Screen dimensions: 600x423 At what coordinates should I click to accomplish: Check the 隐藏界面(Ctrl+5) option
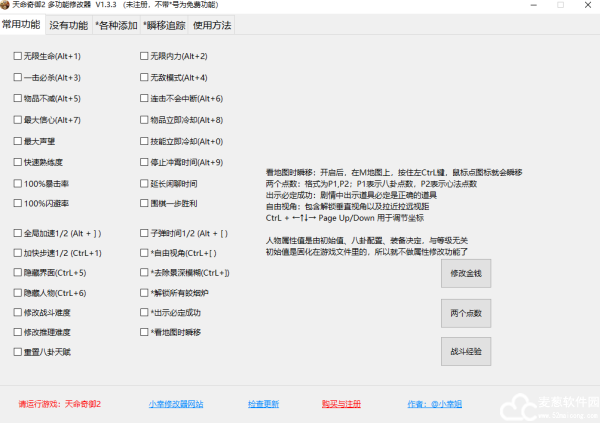[18, 272]
